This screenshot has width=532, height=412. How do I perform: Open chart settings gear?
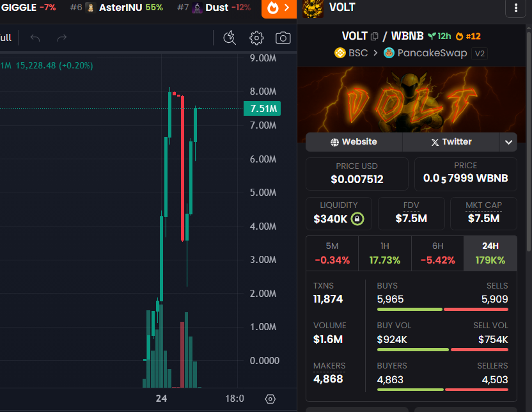(x=256, y=38)
